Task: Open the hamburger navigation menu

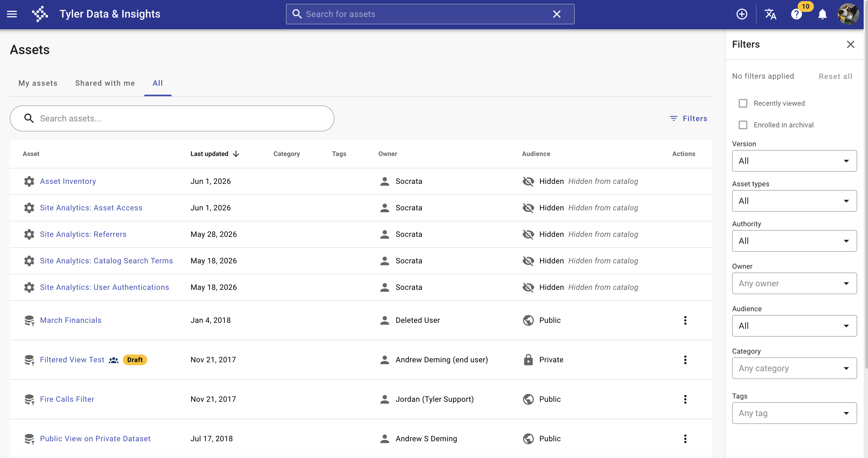Action: click(12, 14)
